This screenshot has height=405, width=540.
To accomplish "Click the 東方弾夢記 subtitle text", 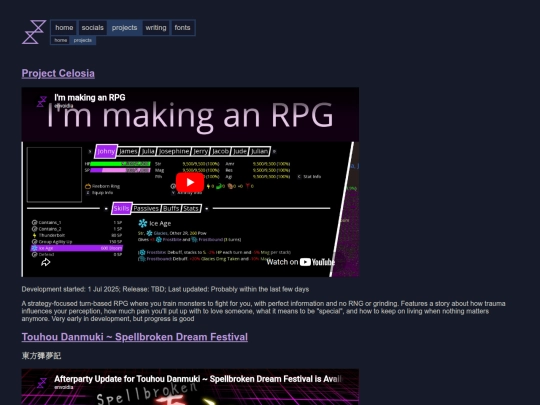I will [x=41, y=356].
